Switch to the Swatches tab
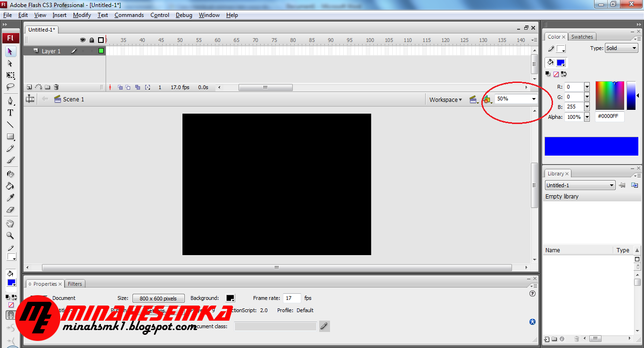The image size is (644, 348). coord(582,36)
